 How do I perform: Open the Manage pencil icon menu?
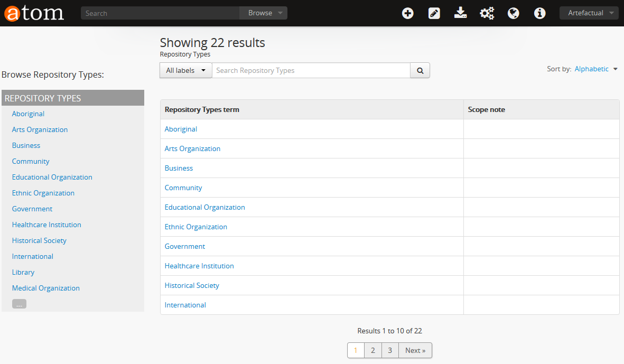(x=434, y=13)
